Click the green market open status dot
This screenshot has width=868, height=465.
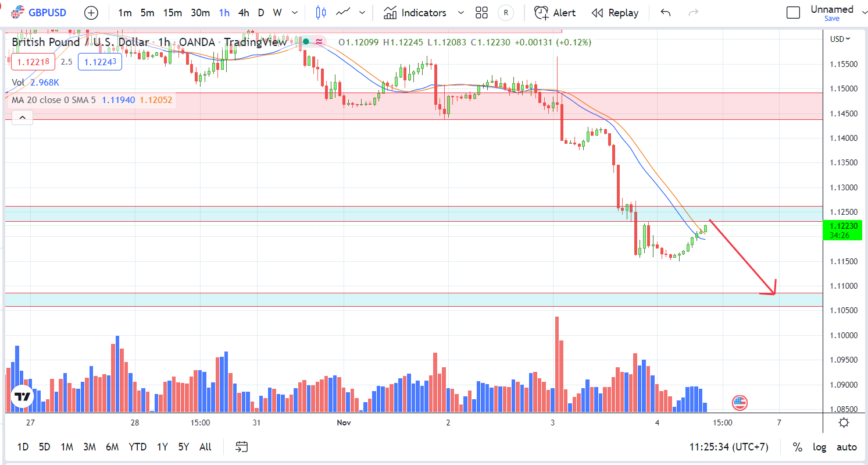(306, 41)
